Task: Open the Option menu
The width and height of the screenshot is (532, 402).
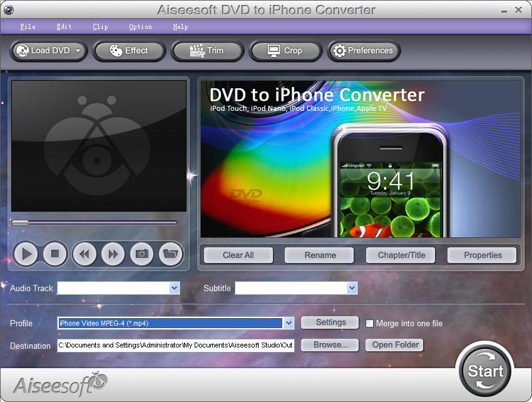Action: pos(140,26)
